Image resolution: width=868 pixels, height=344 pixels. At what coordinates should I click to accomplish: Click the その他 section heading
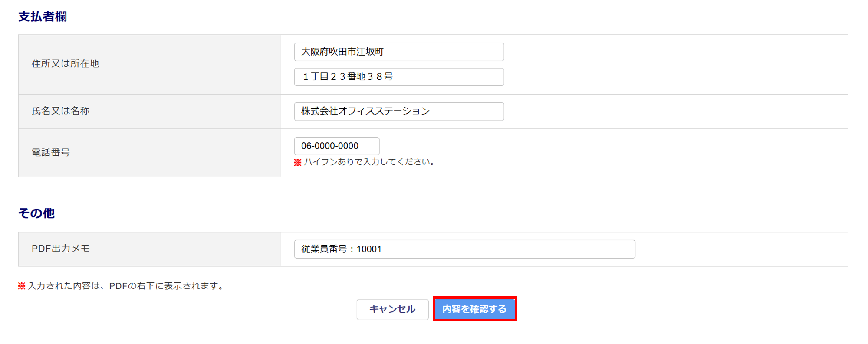[x=36, y=213]
